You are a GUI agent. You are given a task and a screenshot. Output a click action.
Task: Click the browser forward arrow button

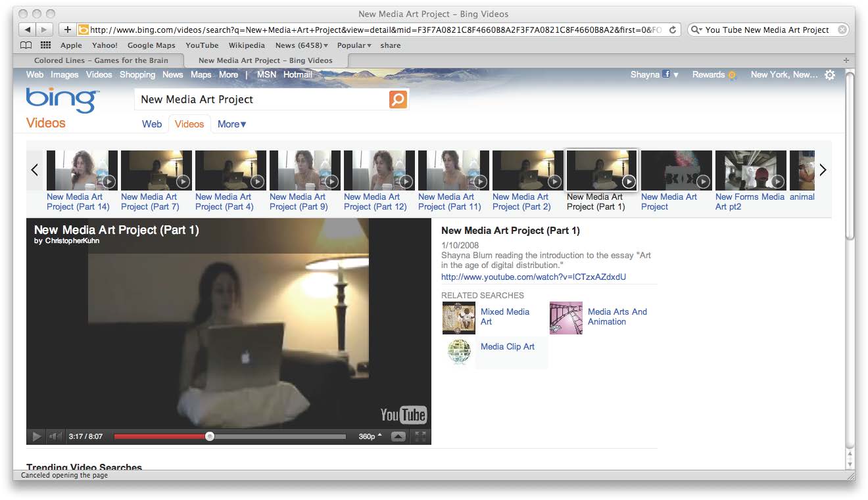(44, 30)
